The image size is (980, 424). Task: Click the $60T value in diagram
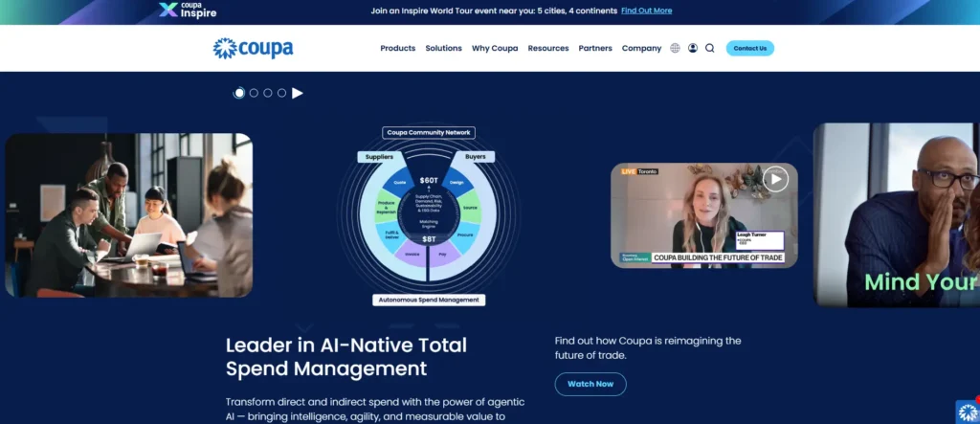[429, 180]
